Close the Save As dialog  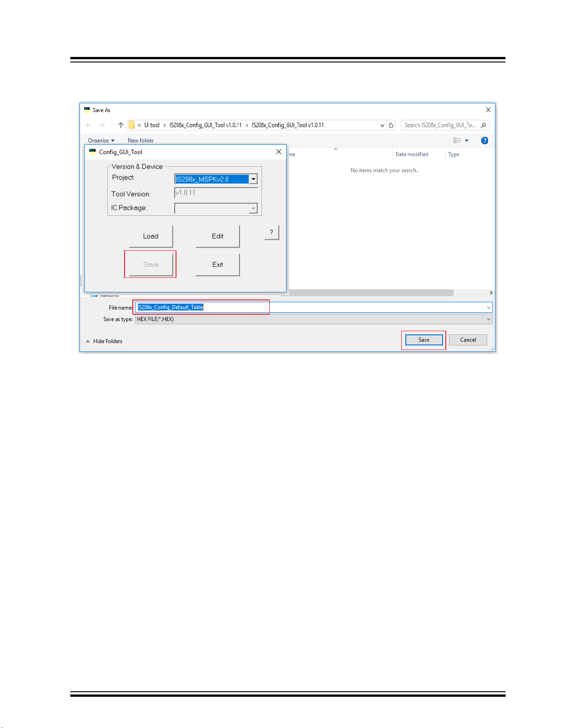pyautogui.click(x=488, y=110)
